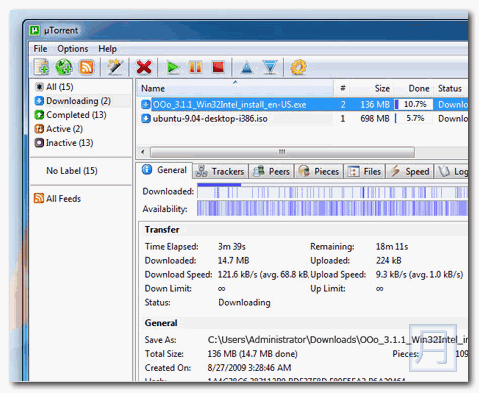The width and height of the screenshot is (479, 393).
Task: Switch to the Pieces tab
Action: [x=319, y=171]
